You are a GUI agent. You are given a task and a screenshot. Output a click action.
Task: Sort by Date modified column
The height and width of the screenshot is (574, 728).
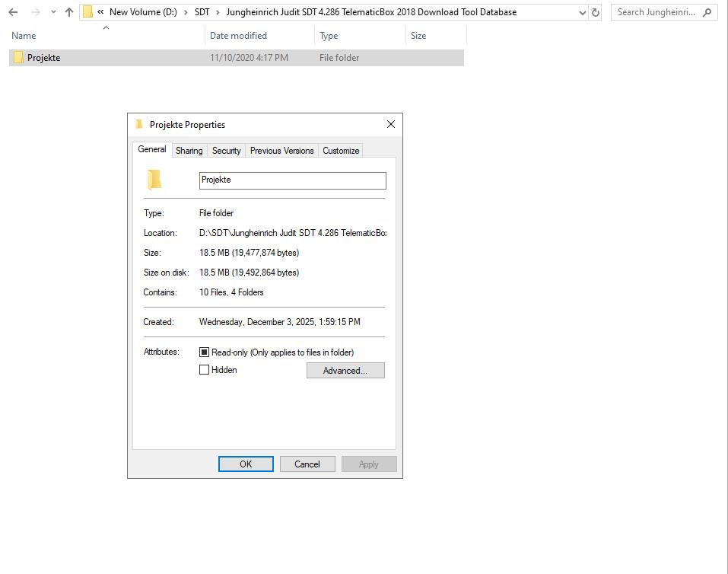238,35
